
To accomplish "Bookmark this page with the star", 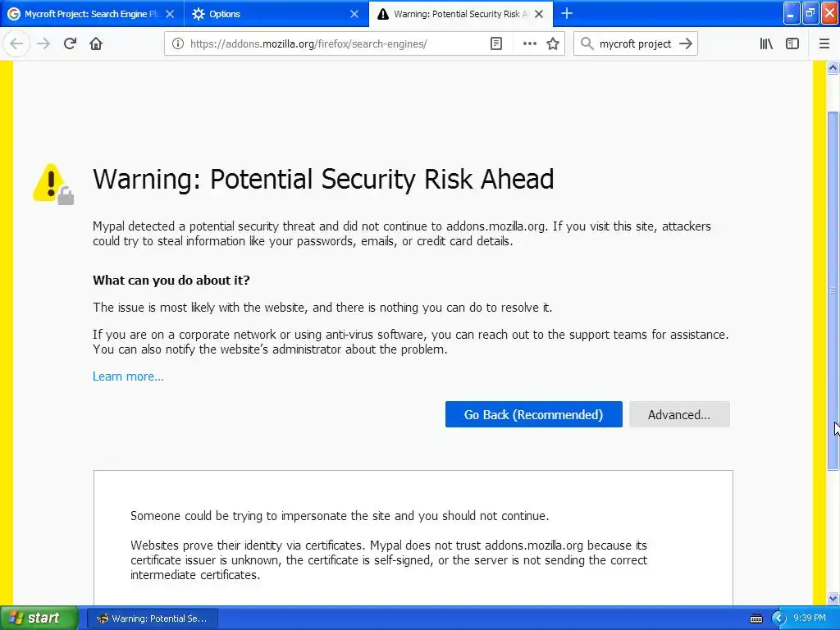I will pos(553,43).
